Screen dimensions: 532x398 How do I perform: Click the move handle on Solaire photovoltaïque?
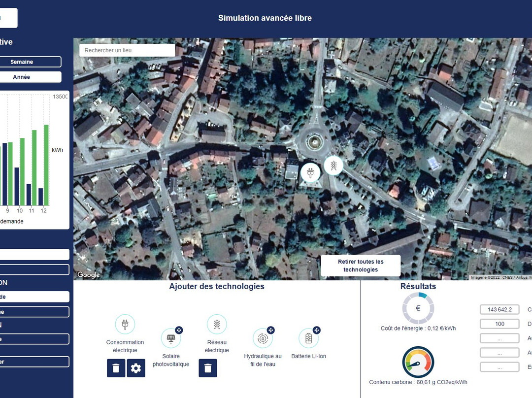pos(179,330)
